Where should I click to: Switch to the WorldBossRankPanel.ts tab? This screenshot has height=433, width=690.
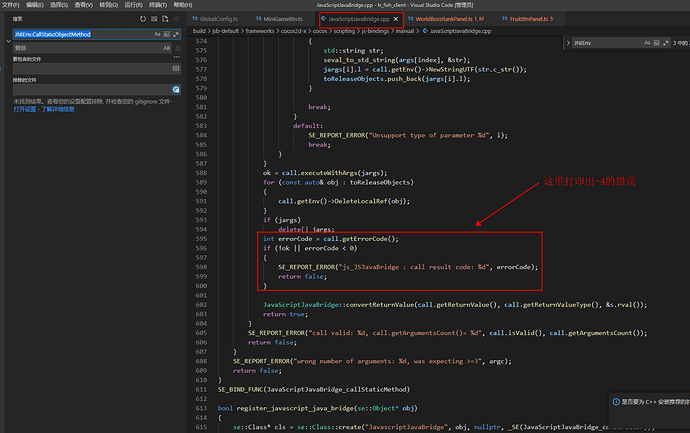(x=442, y=19)
